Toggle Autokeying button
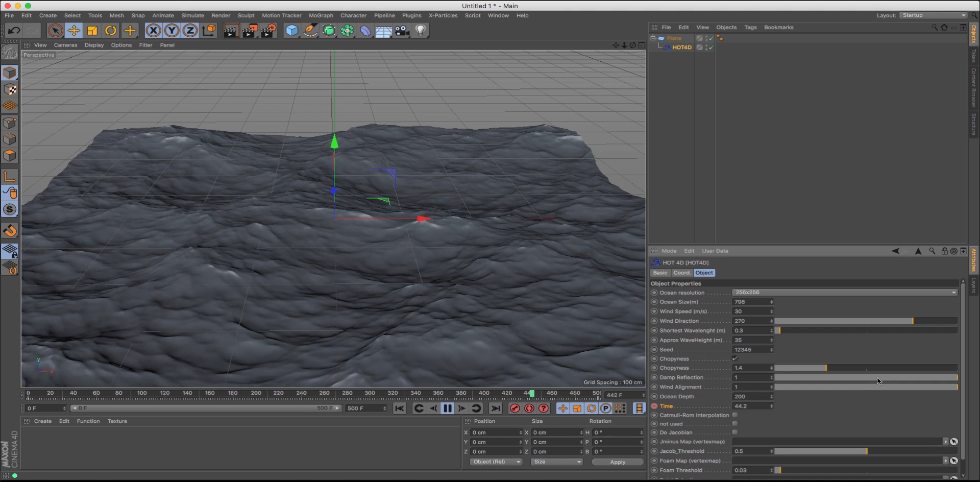This screenshot has width=980, height=482. coord(529,408)
